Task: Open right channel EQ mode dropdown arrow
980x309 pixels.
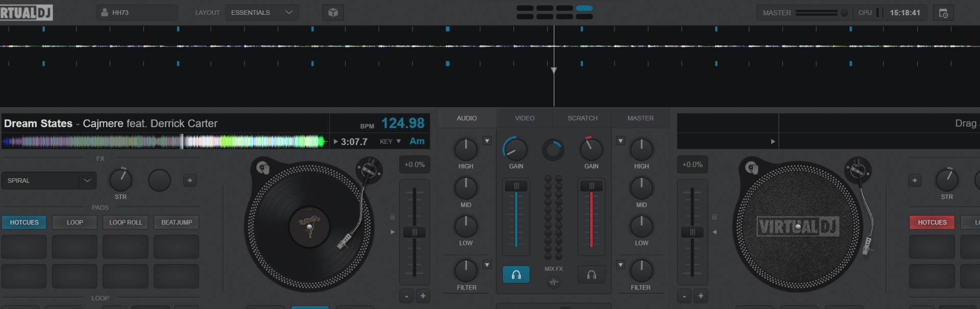Action: tap(621, 141)
